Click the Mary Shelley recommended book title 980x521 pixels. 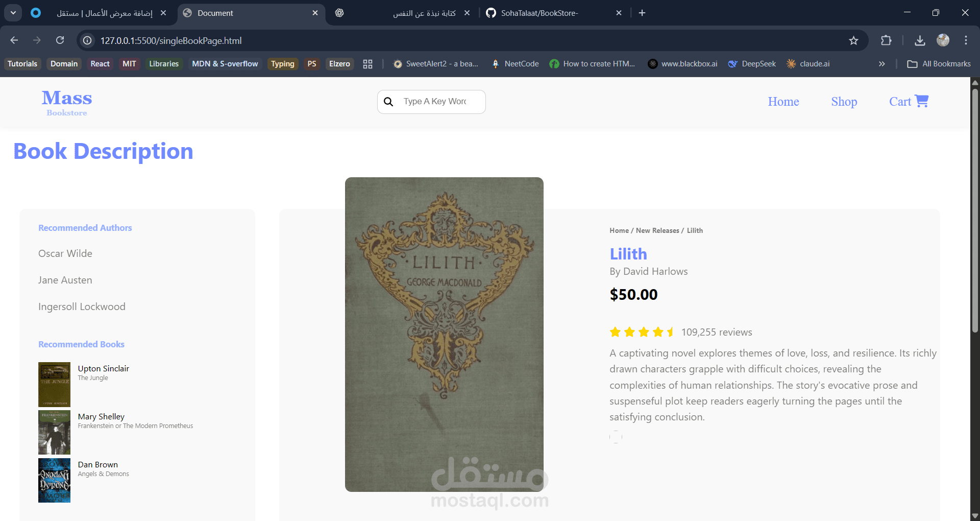click(x=101, y=416)
